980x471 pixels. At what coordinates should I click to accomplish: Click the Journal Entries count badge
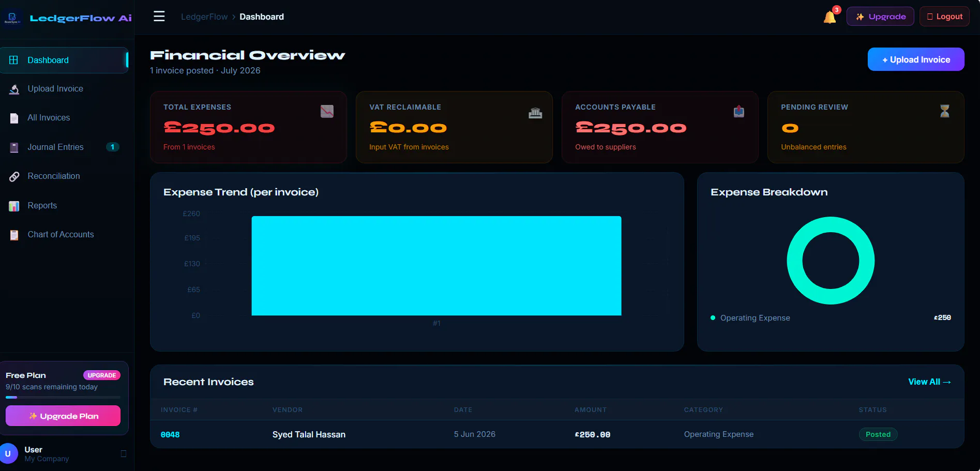(x=113, y=147)
